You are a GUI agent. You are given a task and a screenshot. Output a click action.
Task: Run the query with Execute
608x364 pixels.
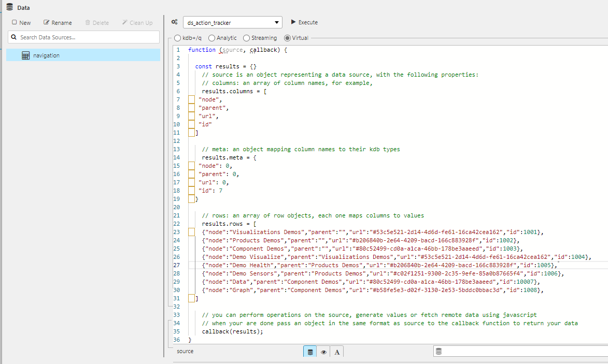[304, 22]
